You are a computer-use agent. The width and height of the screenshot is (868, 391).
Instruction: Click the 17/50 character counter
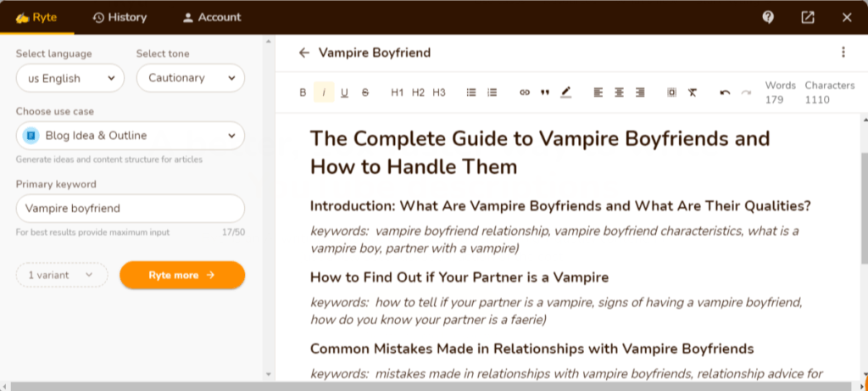(233, 232)
